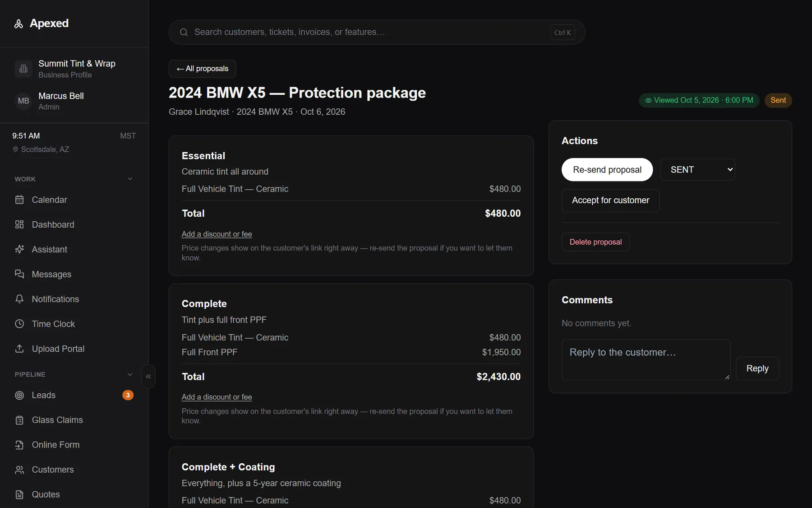
Task: Click the Complete total $2,430.00 value
Action: [498, 377]
